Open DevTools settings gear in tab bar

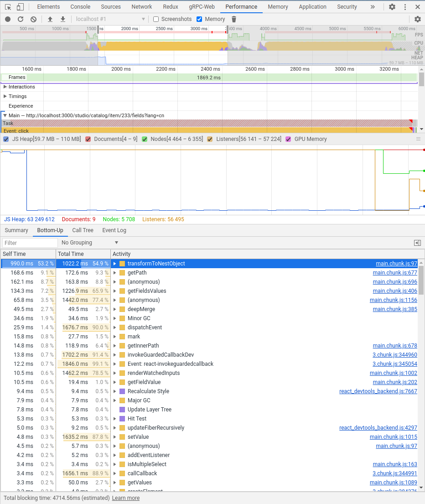[392, 7]
